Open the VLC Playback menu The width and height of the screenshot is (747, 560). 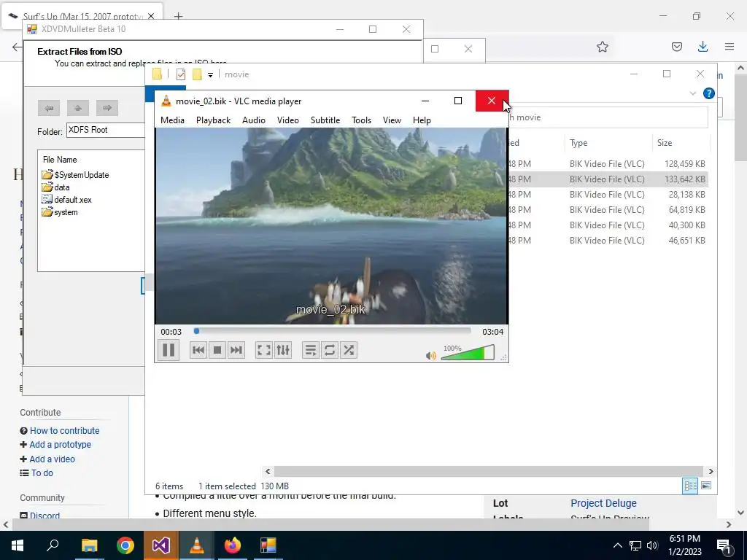[214, 120]
